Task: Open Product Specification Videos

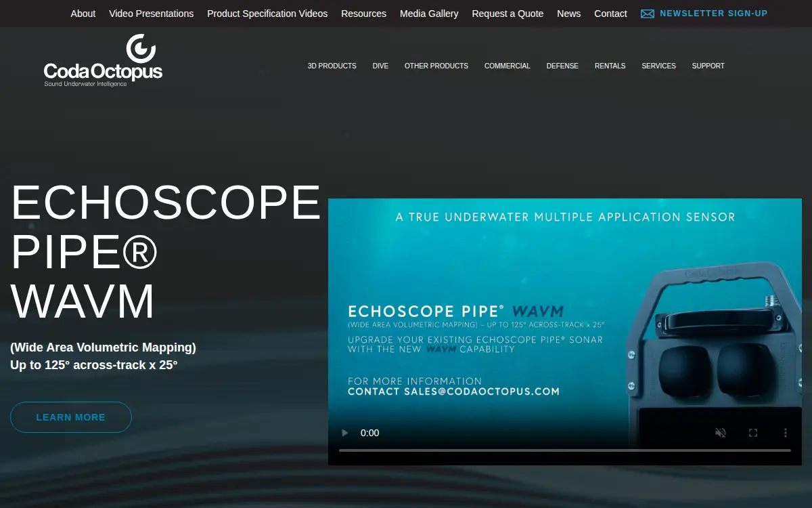Action: point(267,14)
